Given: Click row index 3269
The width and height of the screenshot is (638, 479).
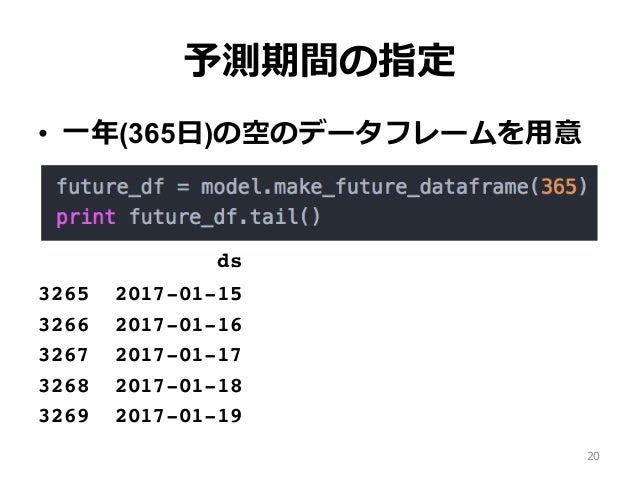Looking at the screenshot, I should click(x=64, y=416).
